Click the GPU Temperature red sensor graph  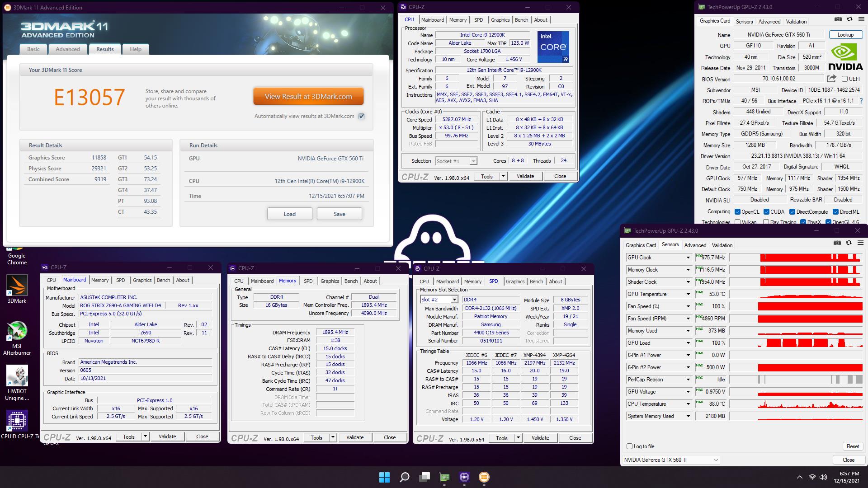pyautogui.click(x=796, y=294)
